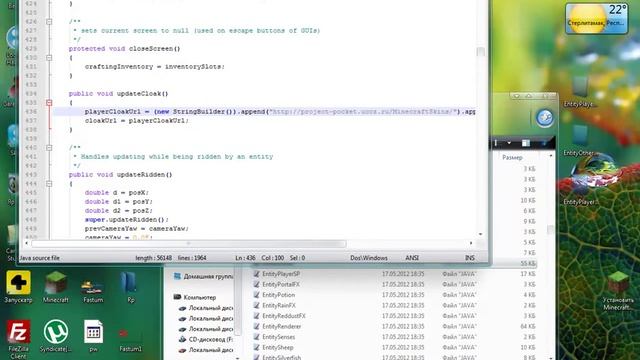
Task: Click the ANSI encoding status bar field
Action: point(412,258)
